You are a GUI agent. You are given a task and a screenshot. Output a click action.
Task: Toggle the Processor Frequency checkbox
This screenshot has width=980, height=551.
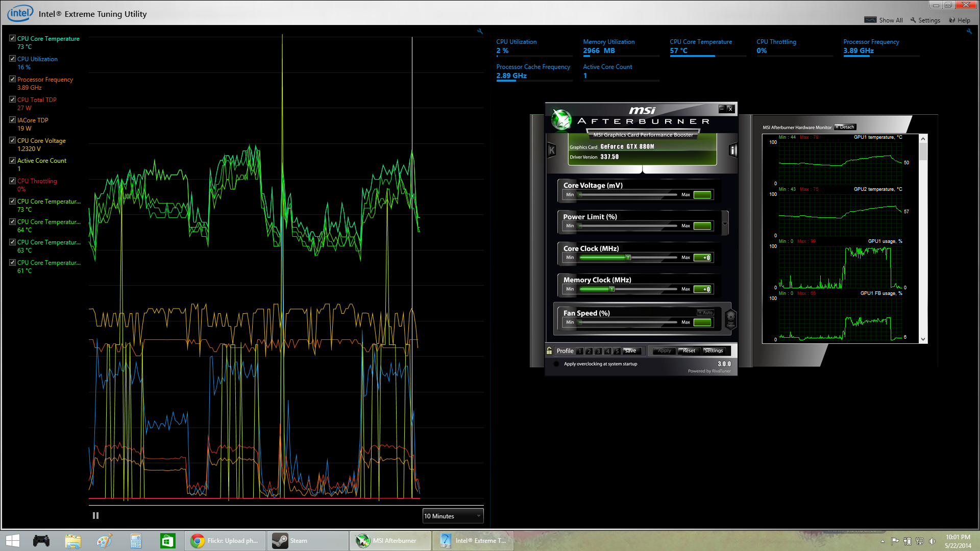tap(12, 79)
